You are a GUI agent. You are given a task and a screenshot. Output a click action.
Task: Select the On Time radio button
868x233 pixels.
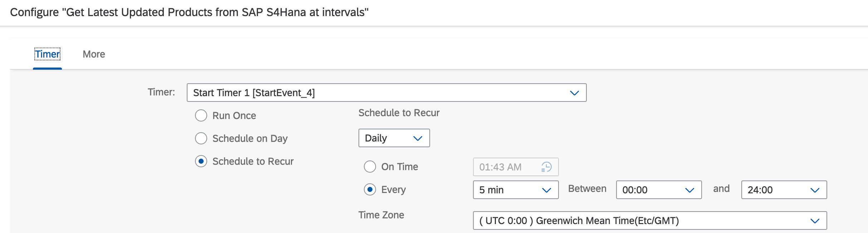[370, 167]
